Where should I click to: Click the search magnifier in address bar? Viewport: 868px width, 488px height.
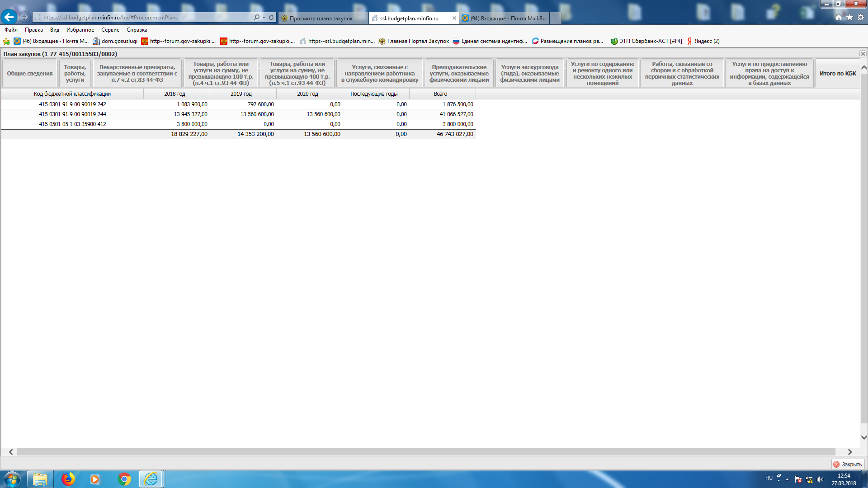[x=256, y=17]
